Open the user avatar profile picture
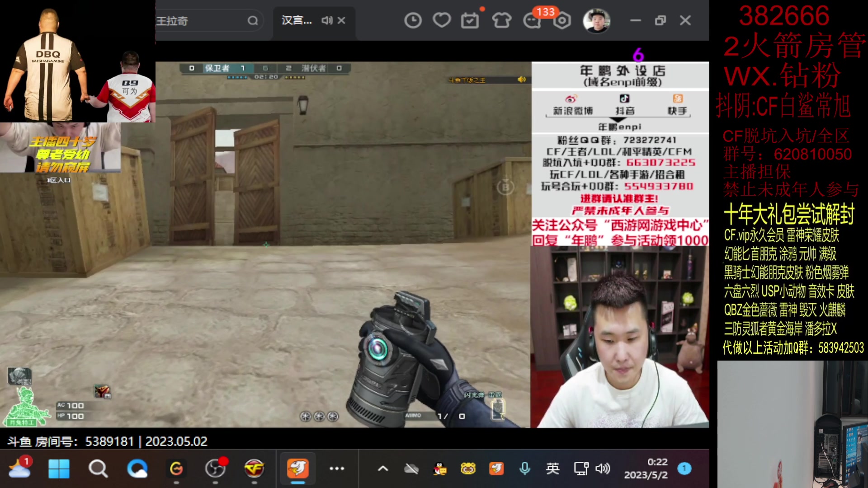This screenshot has height=488, width=868. (597, 21)
